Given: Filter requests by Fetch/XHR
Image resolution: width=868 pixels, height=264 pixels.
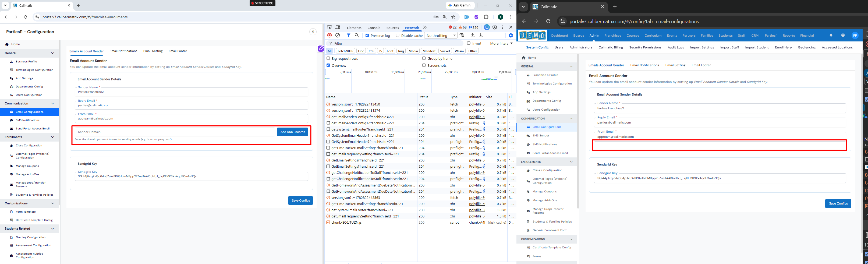Looking at the screenshot, I should (x=345, y=51).
